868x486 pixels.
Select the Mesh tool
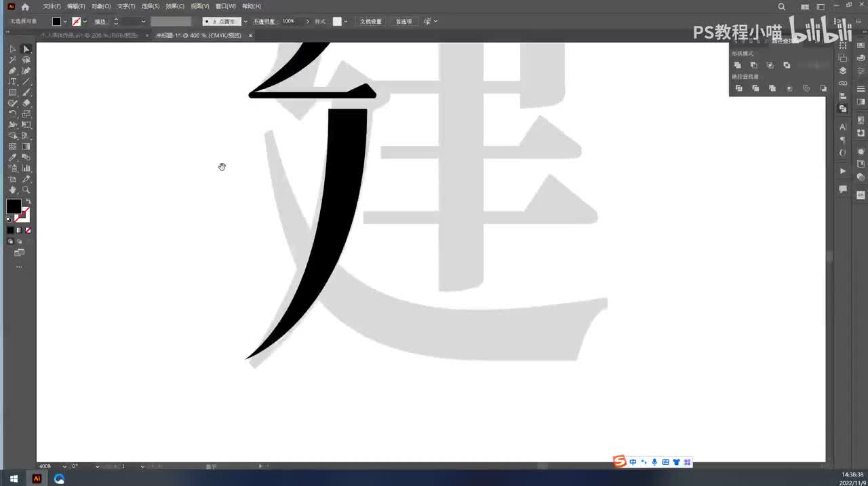coord(12,147)
